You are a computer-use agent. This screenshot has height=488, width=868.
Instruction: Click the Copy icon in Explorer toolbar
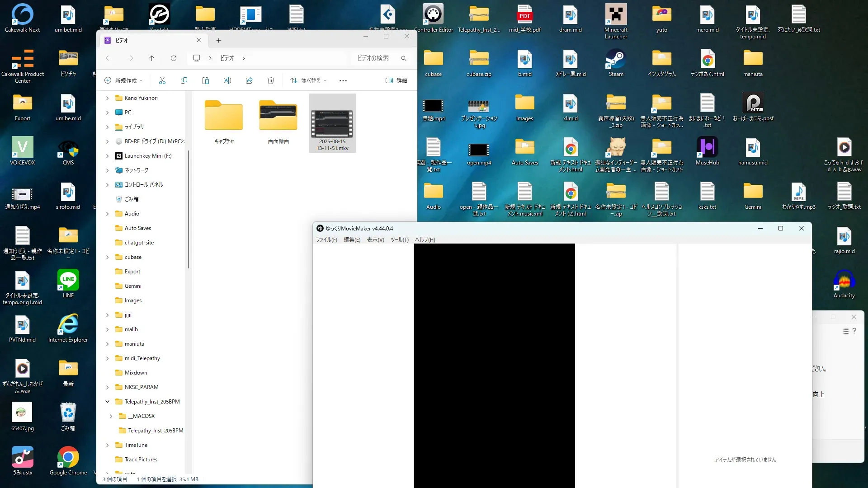pyautogui.click(x=184, y=80)
